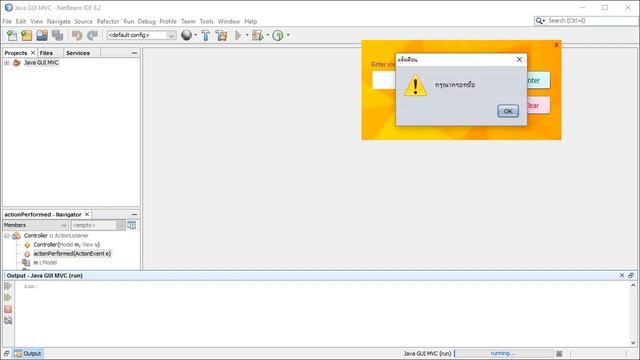Open the Run Project dropdown arrow
Screen dimensions: 640x360
pos(247,36)
